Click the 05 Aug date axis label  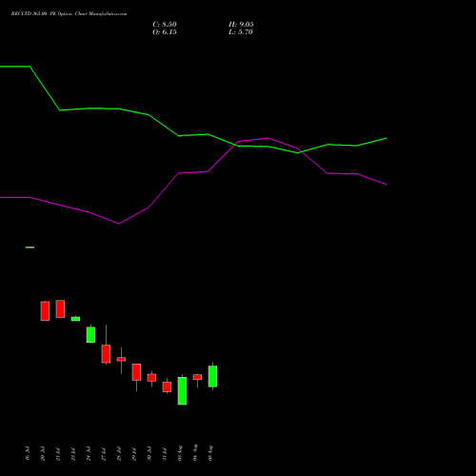210,453
